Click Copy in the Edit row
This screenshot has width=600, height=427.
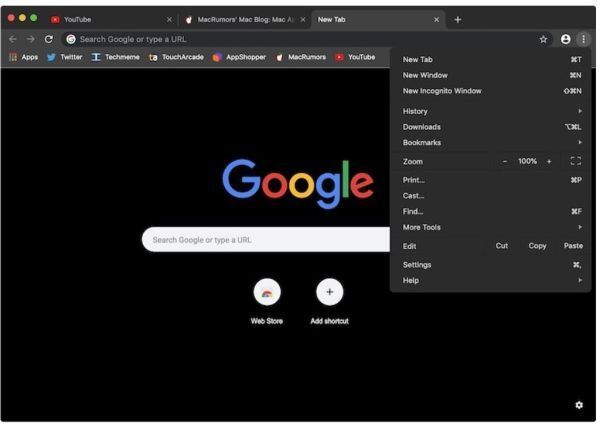pos(537,246)
